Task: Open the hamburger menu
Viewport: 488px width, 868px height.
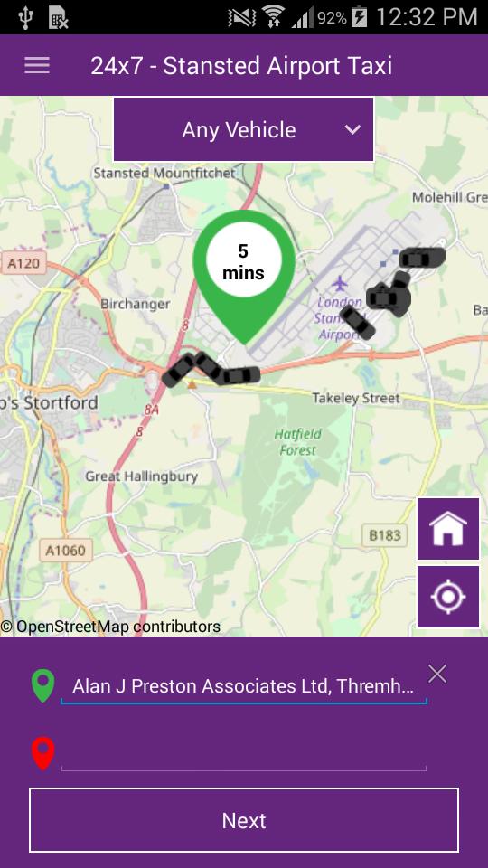Action: 36,65
